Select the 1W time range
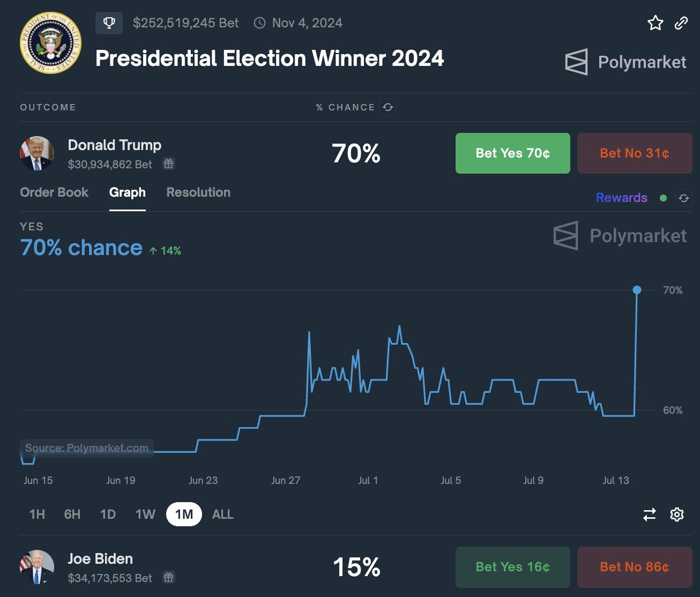 145,514
